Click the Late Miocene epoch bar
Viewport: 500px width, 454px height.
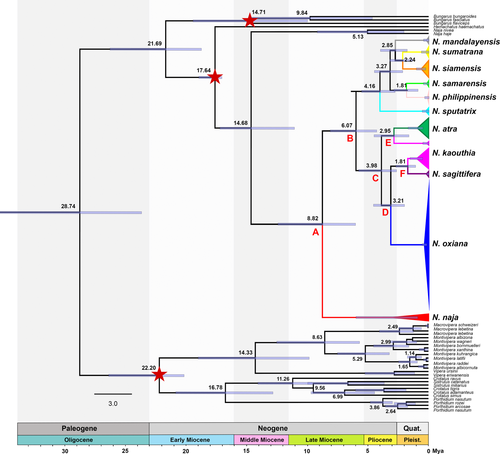click(326, 440)
